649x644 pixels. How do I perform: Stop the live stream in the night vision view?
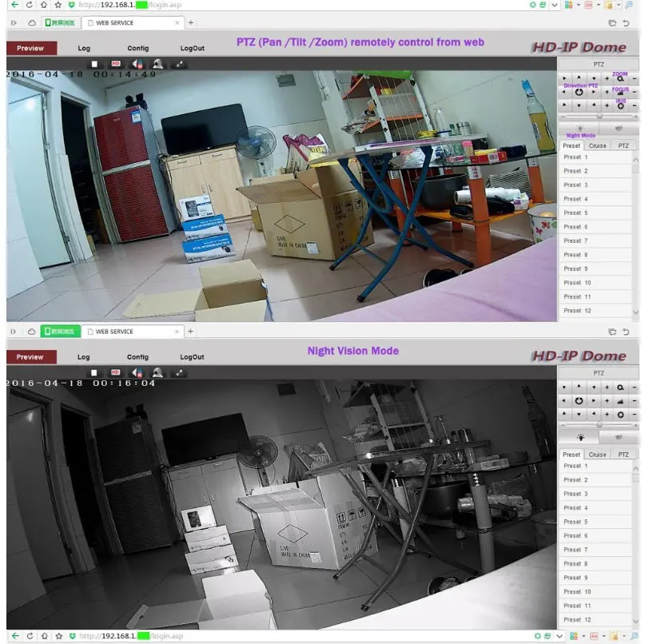tap(94, 372)
